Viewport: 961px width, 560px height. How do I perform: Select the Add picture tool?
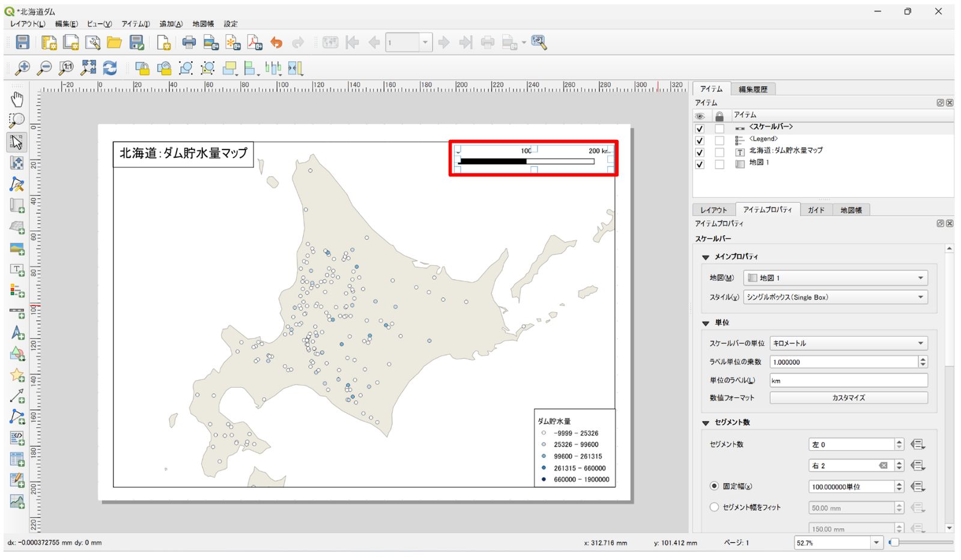(17, 248)
